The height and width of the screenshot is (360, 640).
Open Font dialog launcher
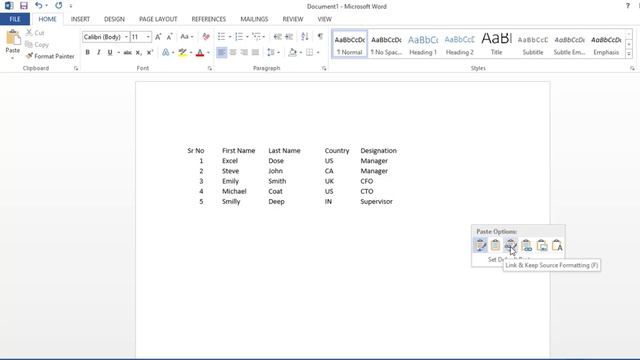tap(210, 69)
